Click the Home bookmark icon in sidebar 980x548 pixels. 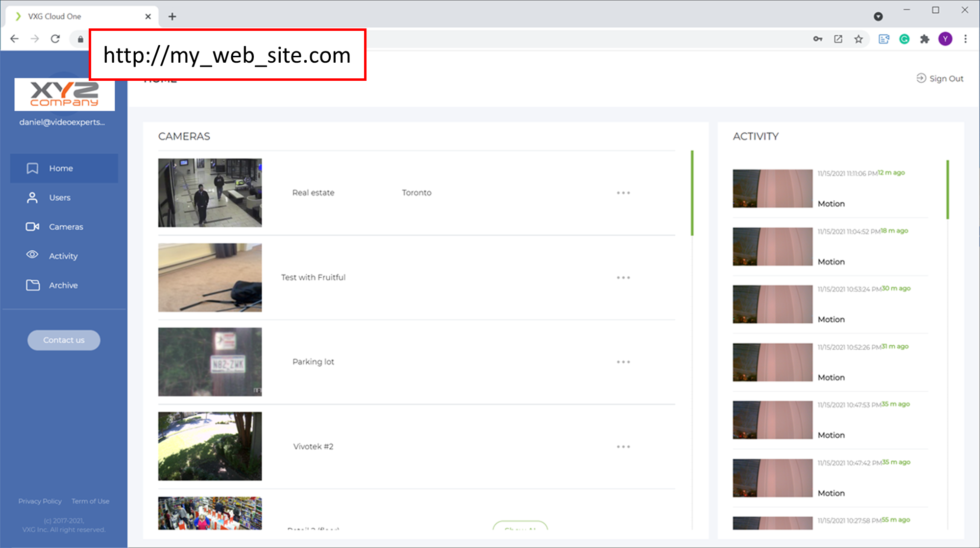coord(32,168)
